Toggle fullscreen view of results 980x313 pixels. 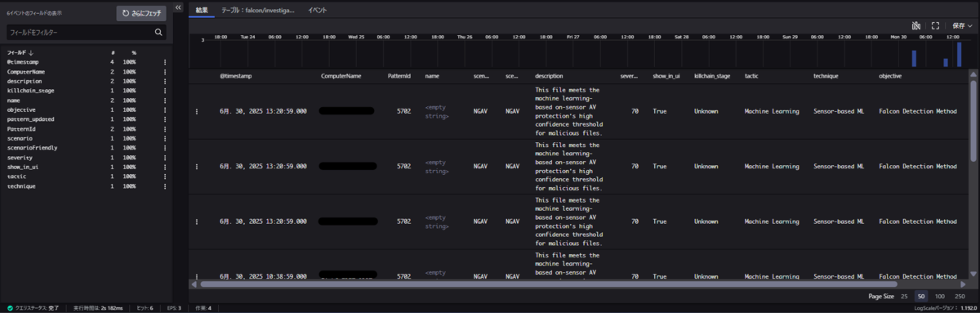coord(936,26)
